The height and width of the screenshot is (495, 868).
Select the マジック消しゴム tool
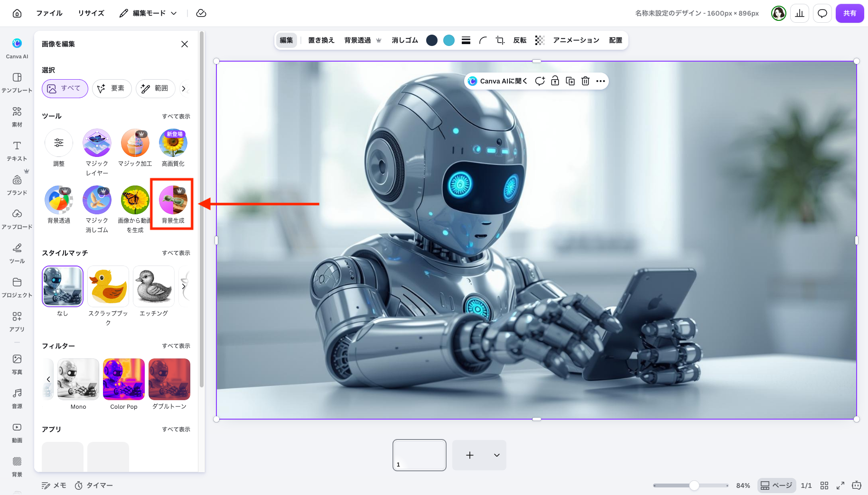coord(97,209)
